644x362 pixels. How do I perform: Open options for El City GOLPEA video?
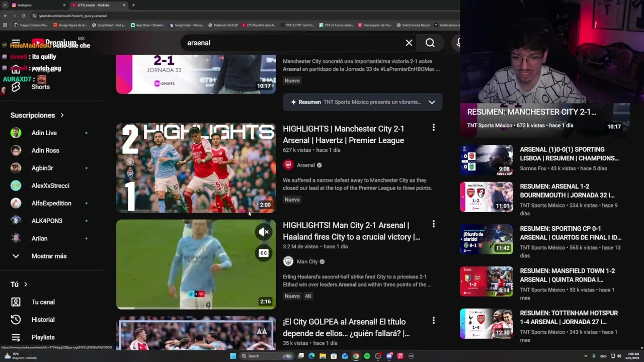pos(433,321)
